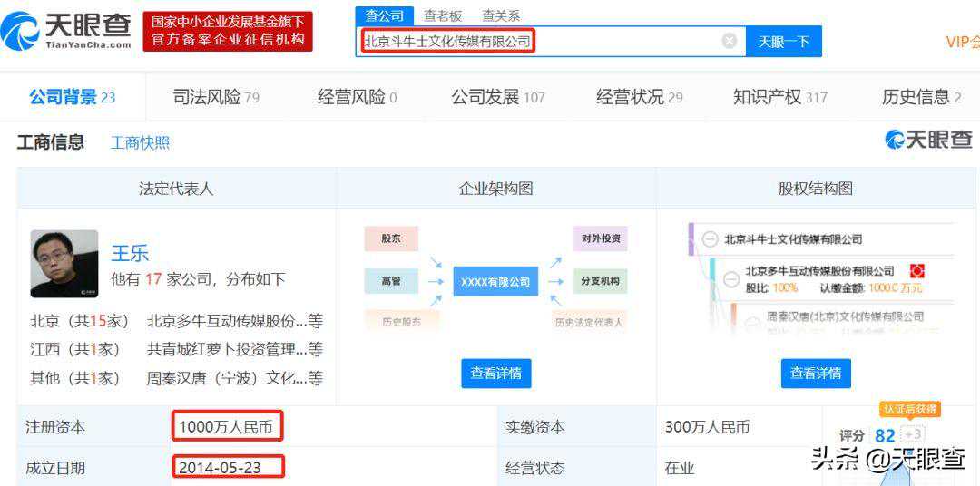The image size is (980, 486).
Task: Switch to the 查老板 search tab
Action: (x=443, y=15)
